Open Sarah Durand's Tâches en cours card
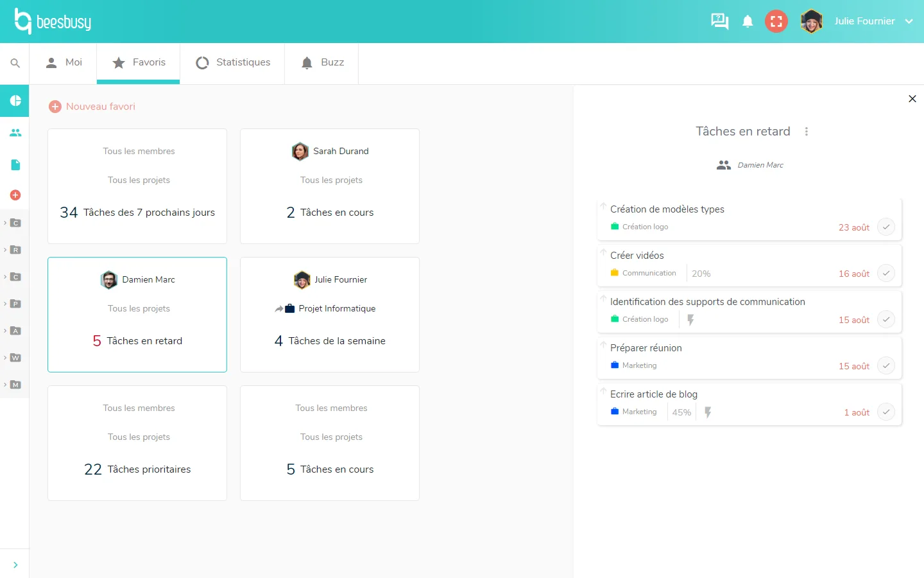The width and height of the screenshot is (924, 578). (330, 186)
